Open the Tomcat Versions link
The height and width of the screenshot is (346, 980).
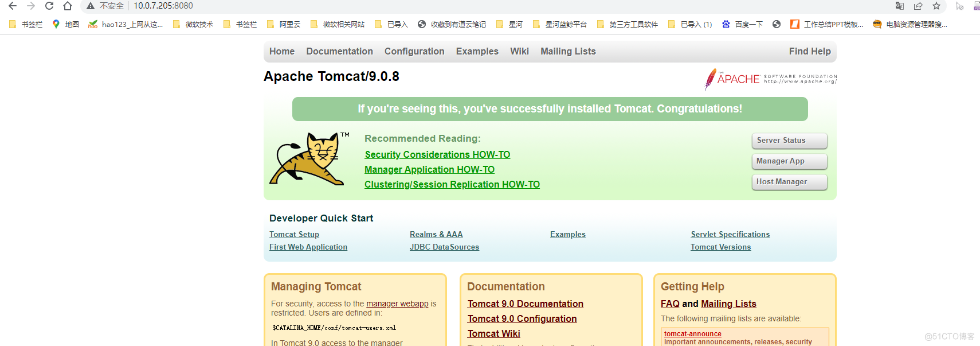pyautogui.click(x=720, y=247)
